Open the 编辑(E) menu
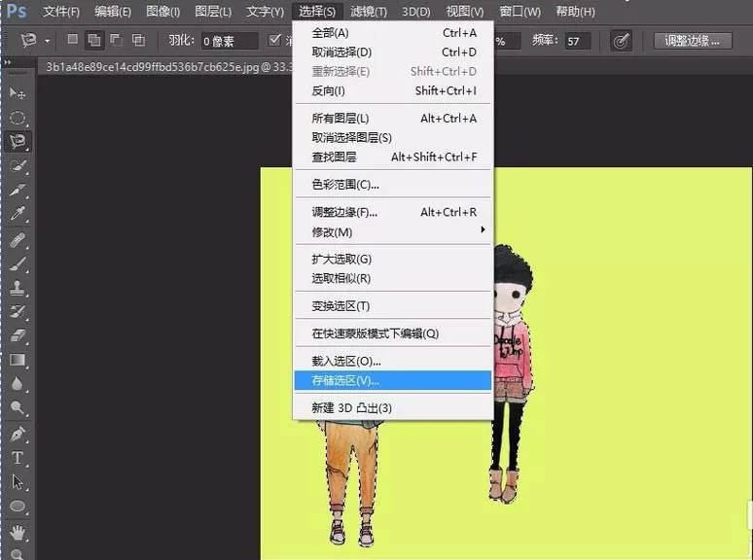Screen dimensions: 753x560 pos(113,11)
